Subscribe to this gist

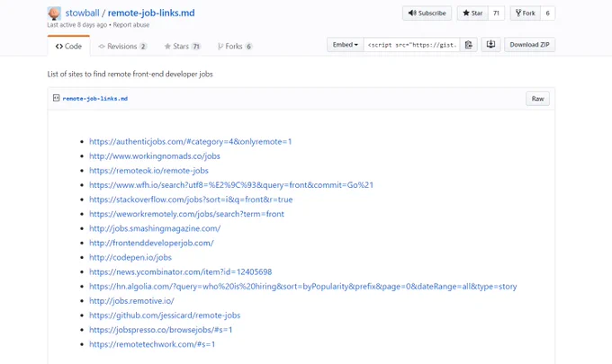(427, 13)
